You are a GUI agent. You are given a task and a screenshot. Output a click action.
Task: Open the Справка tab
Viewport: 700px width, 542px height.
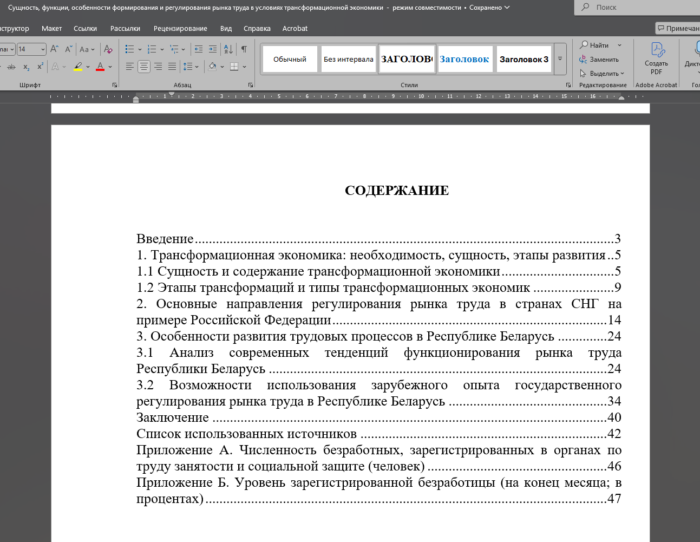click(257, 28)
